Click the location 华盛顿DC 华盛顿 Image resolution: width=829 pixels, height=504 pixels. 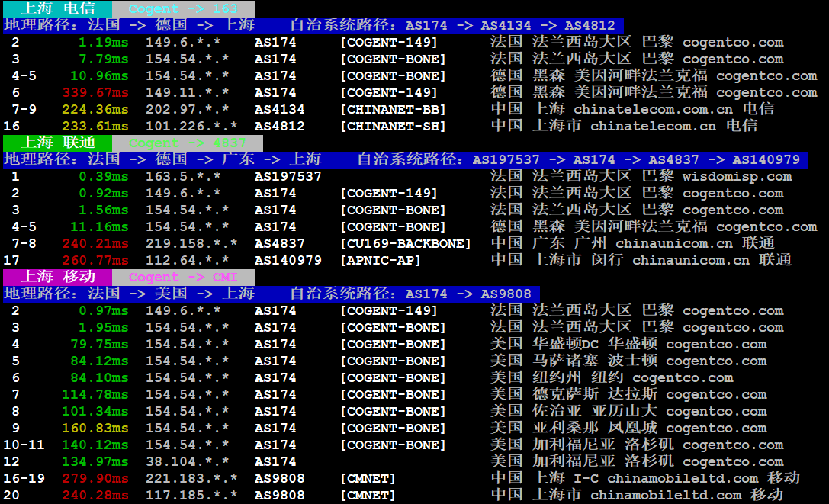[x=595, y=344]
